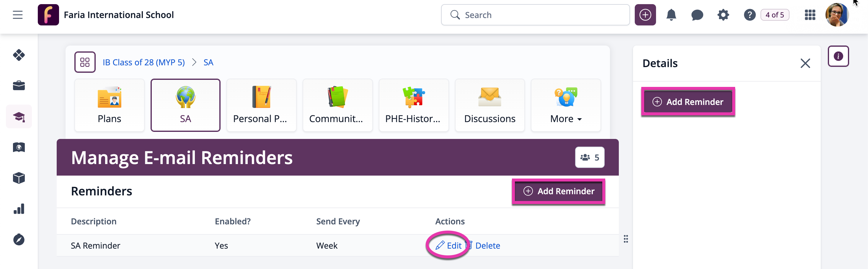Open the compass sidebar icon

click(19, 240)
